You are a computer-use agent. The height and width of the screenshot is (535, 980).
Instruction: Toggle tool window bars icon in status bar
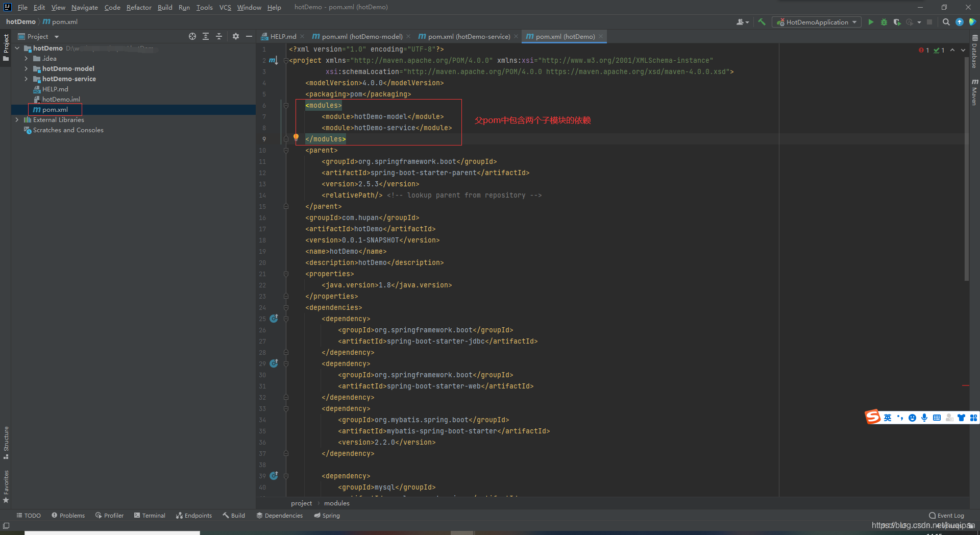click(6, 526)
